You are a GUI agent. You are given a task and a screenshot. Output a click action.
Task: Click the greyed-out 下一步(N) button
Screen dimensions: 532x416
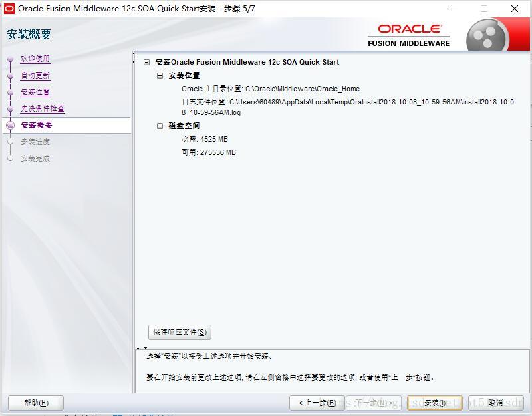(374, 403)
